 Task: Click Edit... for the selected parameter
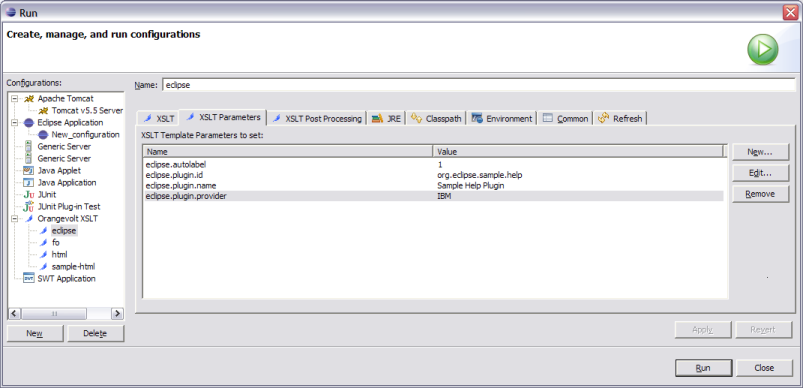(760, 173)
